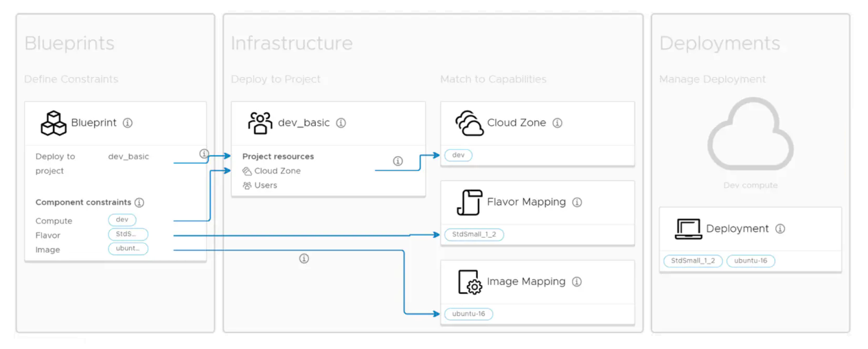Viewport: 868px width, 349px height.
Task: Click ubuntu-16 tag in Deployment card
Action: tap(751, 261)
